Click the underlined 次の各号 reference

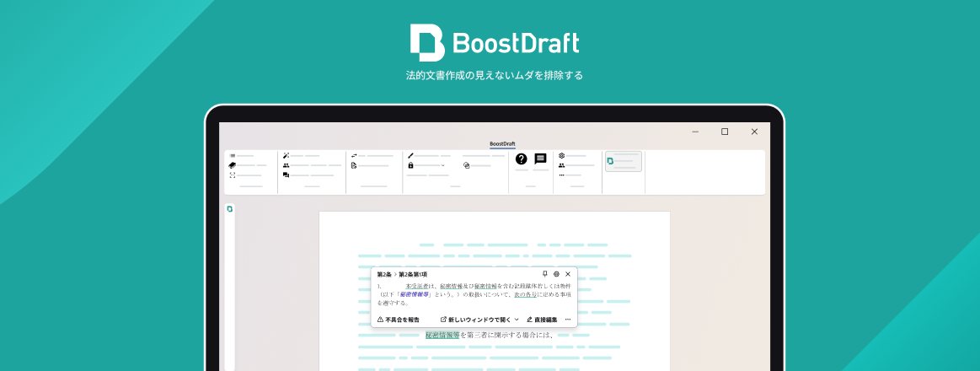point(525,294)
